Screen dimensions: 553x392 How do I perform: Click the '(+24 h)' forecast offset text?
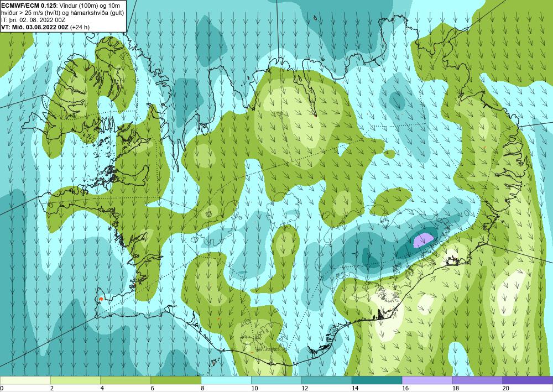(80, 27)
